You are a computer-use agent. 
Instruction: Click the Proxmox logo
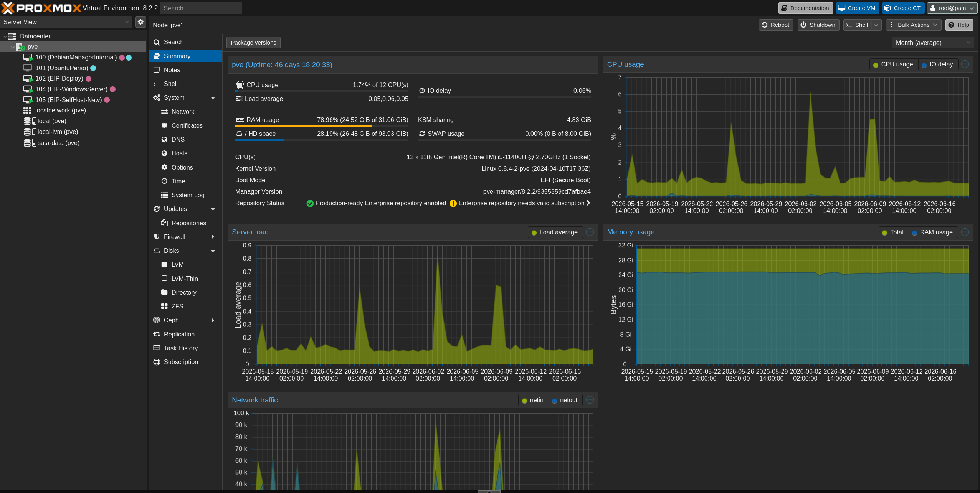click(x=41, y=8)
